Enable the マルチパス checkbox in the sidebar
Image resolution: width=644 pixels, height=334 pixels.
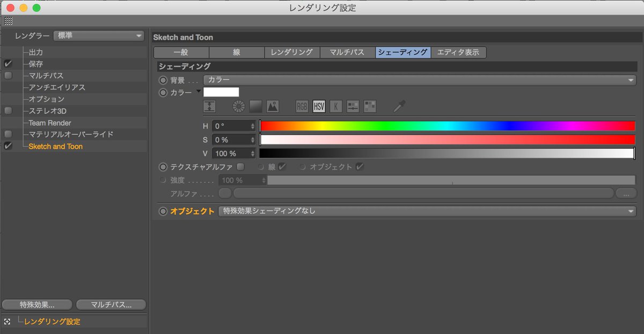[8, 76]
